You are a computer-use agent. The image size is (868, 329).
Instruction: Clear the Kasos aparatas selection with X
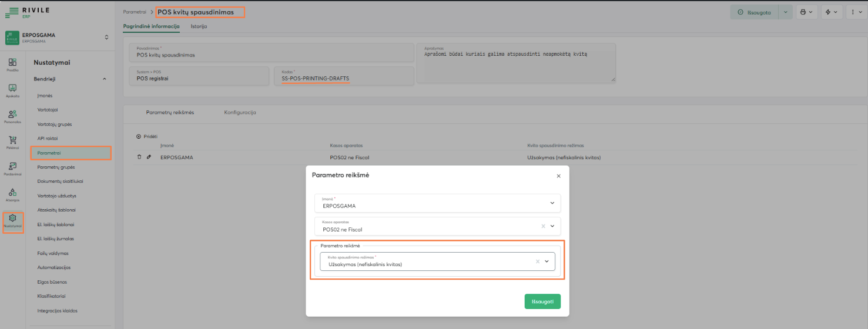coord(543,226)
